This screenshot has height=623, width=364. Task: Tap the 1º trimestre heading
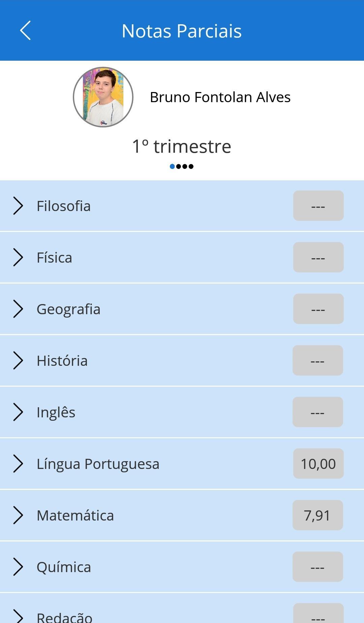tap(182, 146)
